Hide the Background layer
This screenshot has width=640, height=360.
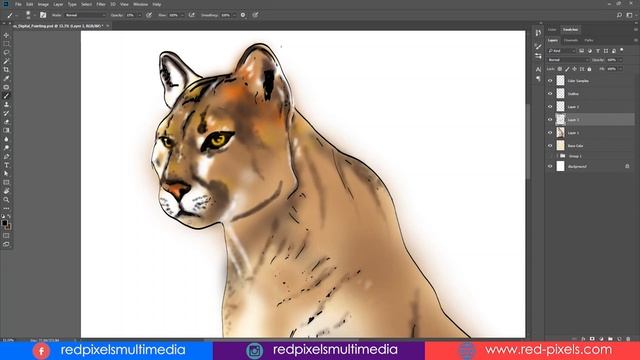coord(550,167)
